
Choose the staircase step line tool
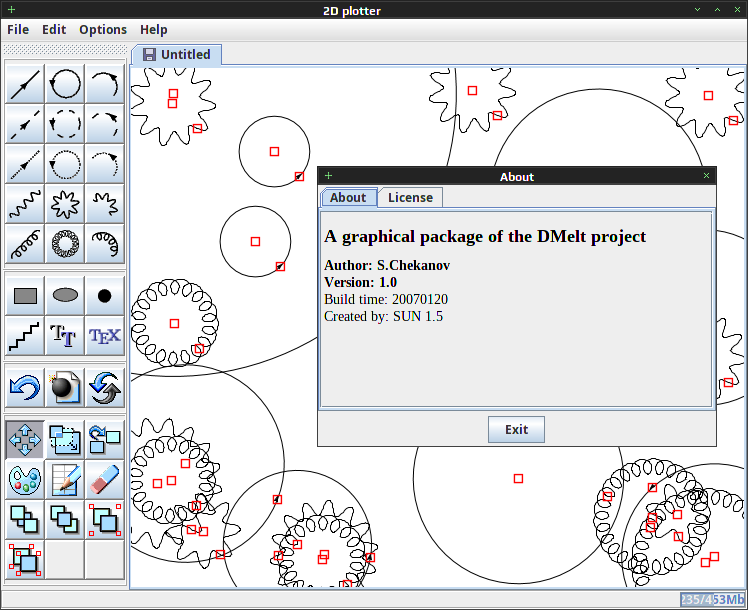click(x=25, y=336)
